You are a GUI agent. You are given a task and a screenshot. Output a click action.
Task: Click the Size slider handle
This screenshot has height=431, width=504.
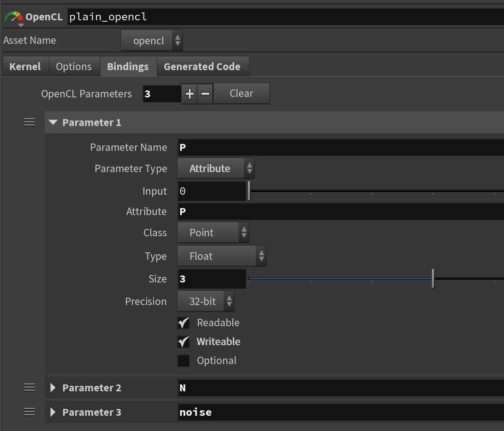(x=433, y=279)
